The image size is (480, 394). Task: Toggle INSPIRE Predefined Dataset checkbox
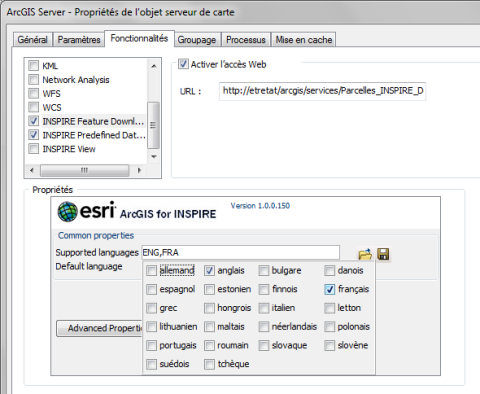click(x=34, y=135)
